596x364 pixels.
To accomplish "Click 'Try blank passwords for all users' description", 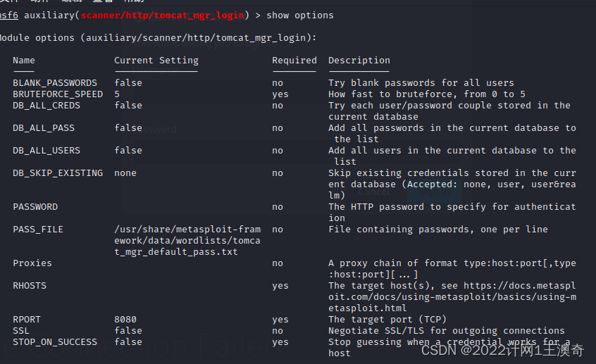I will (421, 83).
